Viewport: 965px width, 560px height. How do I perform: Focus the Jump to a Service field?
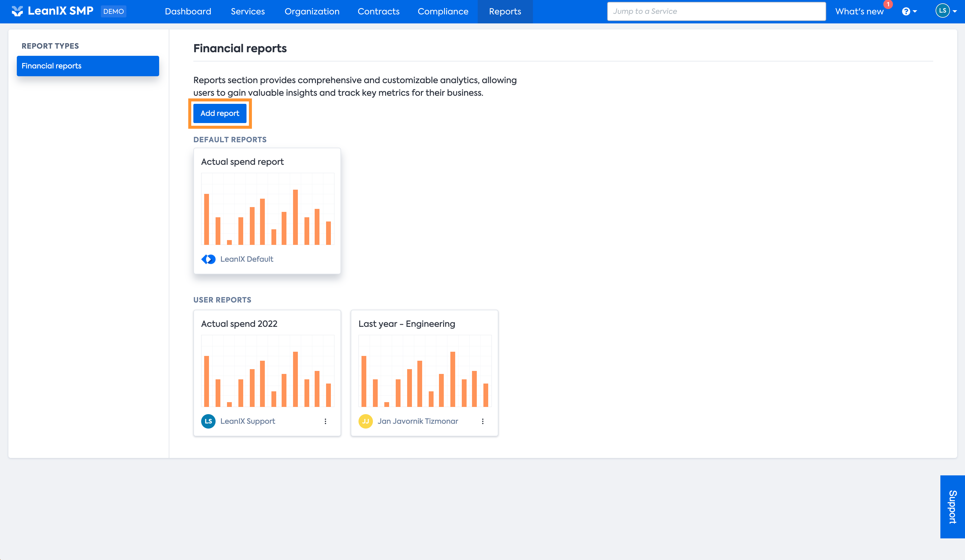click(716, 11)
